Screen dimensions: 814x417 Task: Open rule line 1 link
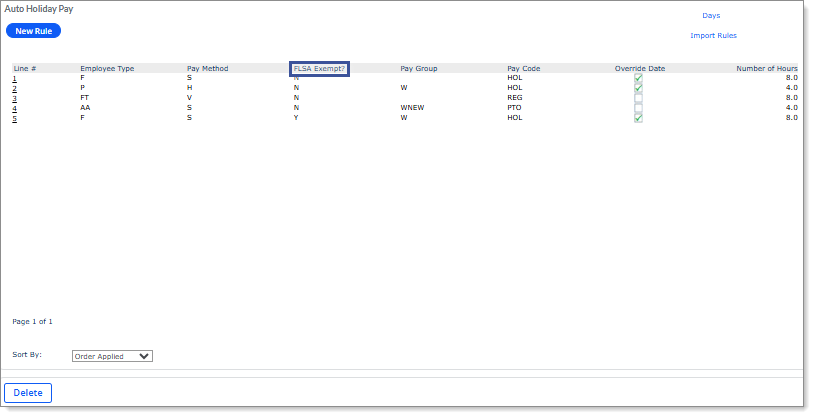[15, 78]
